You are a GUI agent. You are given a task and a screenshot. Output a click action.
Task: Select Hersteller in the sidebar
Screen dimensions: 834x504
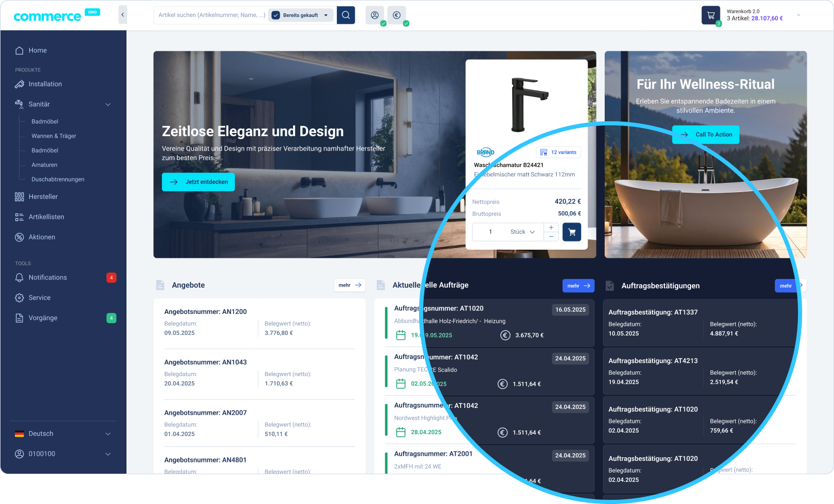tap(43, 197)
